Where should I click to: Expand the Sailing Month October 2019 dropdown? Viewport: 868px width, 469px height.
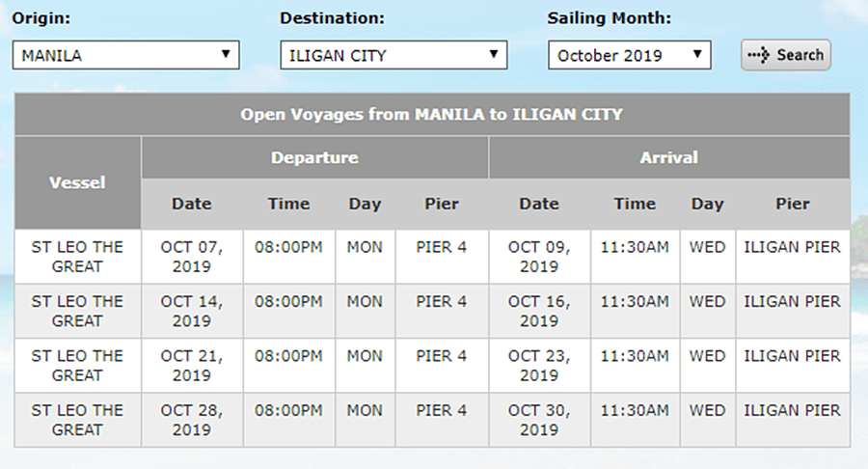[629, 55]
